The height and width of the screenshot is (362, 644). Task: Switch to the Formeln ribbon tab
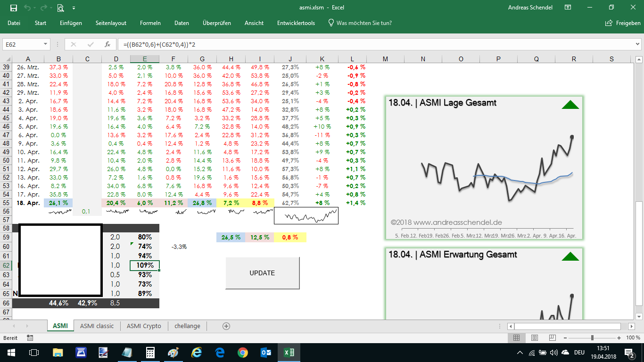(150, 23)
